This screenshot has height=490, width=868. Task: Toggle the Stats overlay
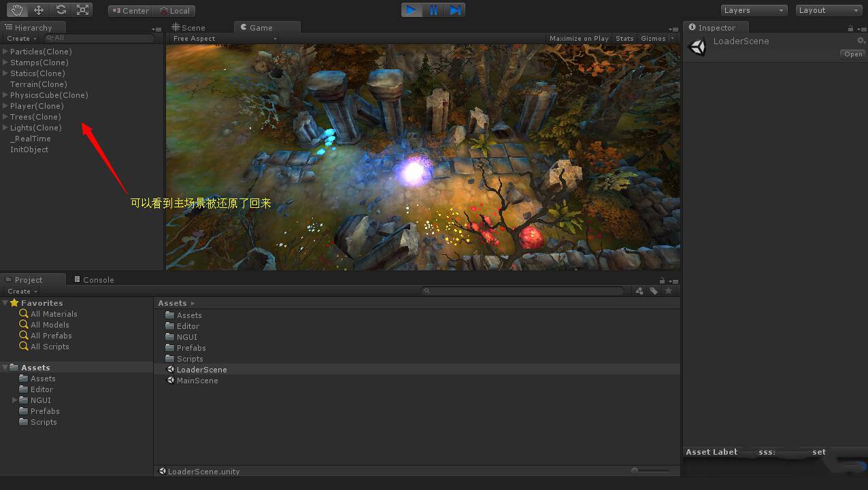click(624, 39)
